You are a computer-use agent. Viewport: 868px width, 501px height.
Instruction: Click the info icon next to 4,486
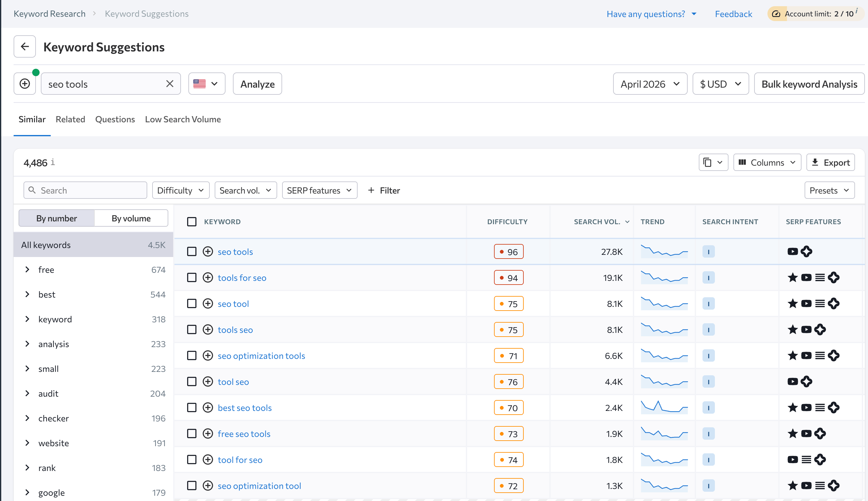click(53, 162)
